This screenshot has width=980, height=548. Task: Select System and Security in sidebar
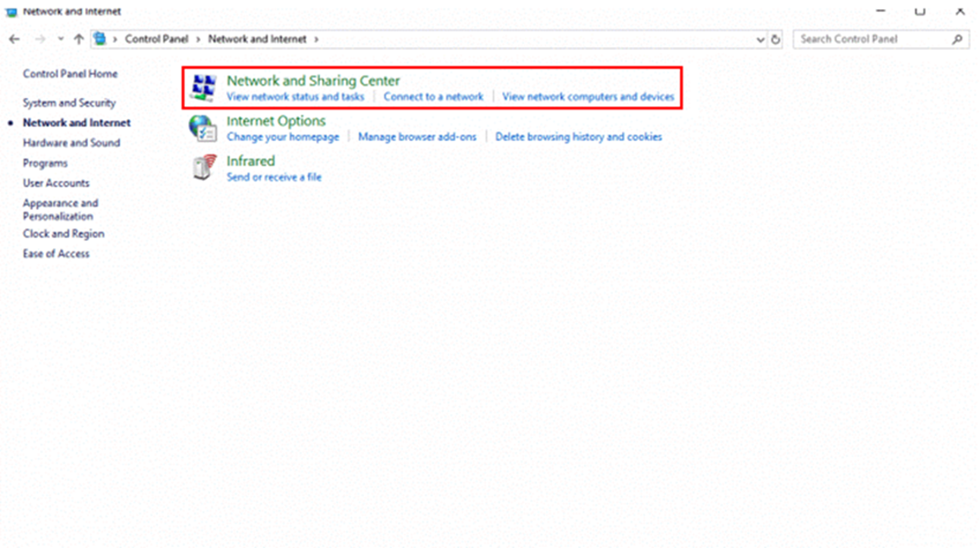click(x=69, y=103)
